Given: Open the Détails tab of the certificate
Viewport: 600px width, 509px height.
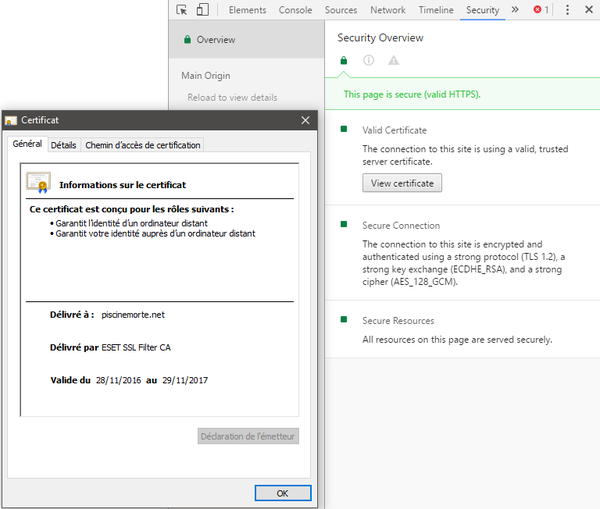Looking at the screenshot, I should (x=63, y=145).
